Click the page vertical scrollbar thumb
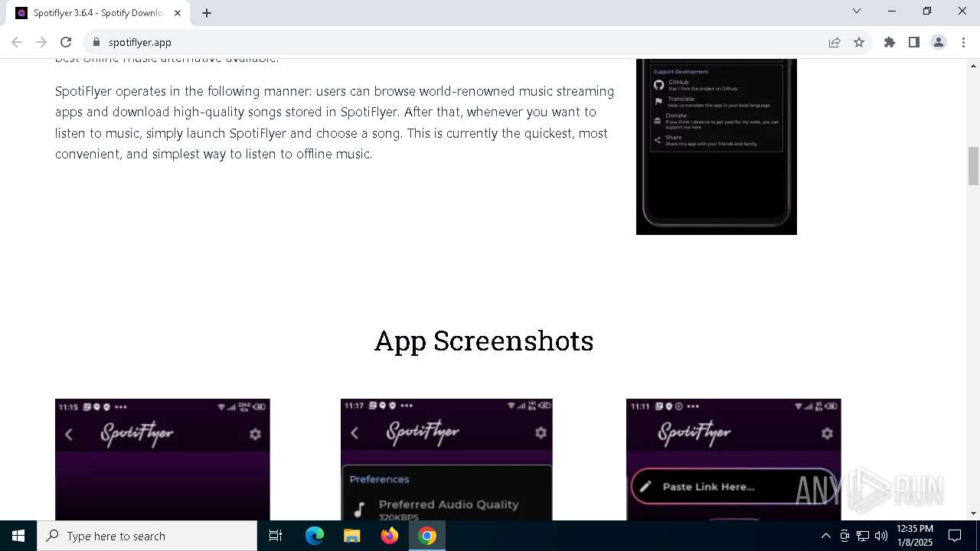980x551 pixels. [973, 166]
